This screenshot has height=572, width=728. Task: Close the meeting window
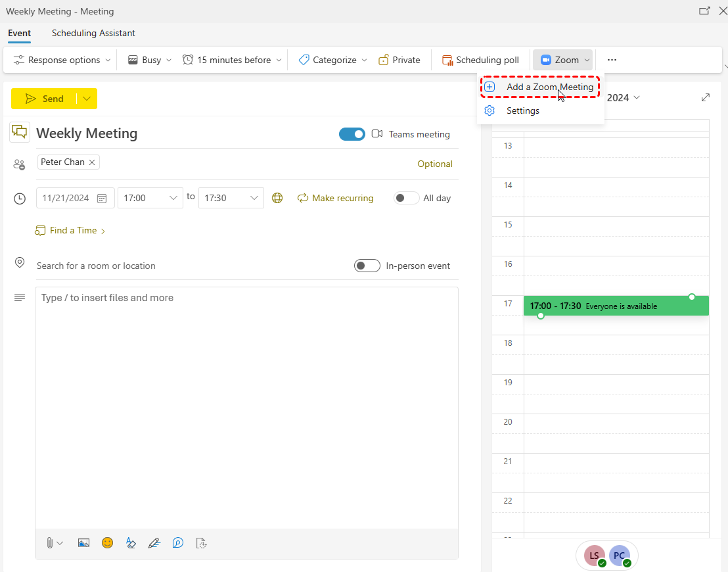[x=723, y=11]
